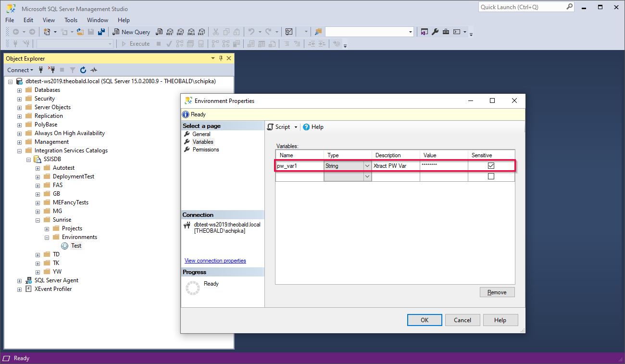The width and height of the screenshot is (625, 364).
Task: Click the Database Engine Query icon
Action: coord(159,32)
